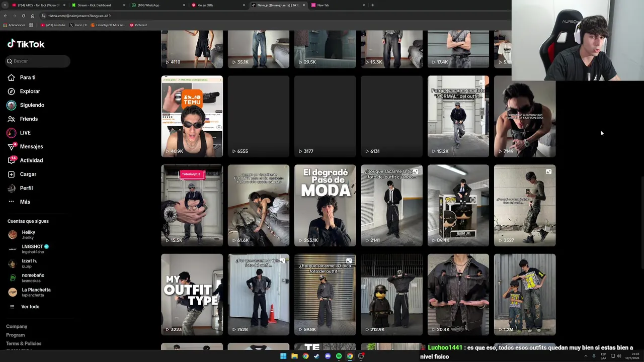644x362 pixels.
Task: Open the NAIM JR. Funko video
Action: (x=458, y=205)
